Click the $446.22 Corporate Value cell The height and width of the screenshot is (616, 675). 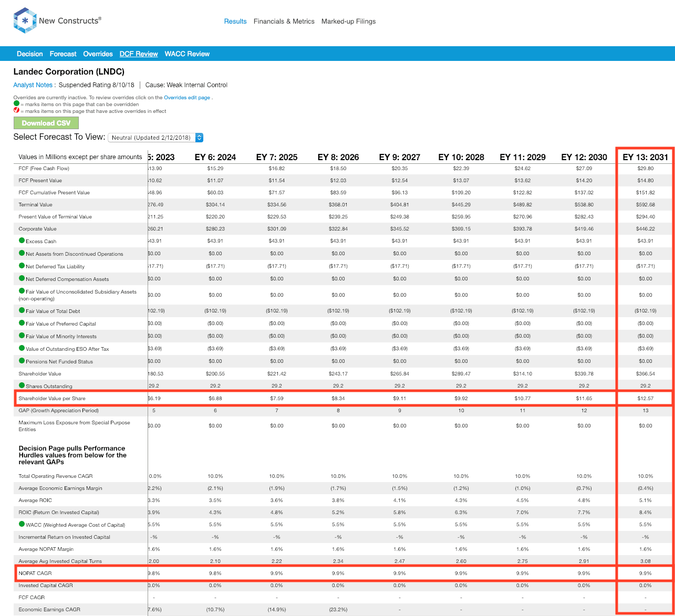646,229
